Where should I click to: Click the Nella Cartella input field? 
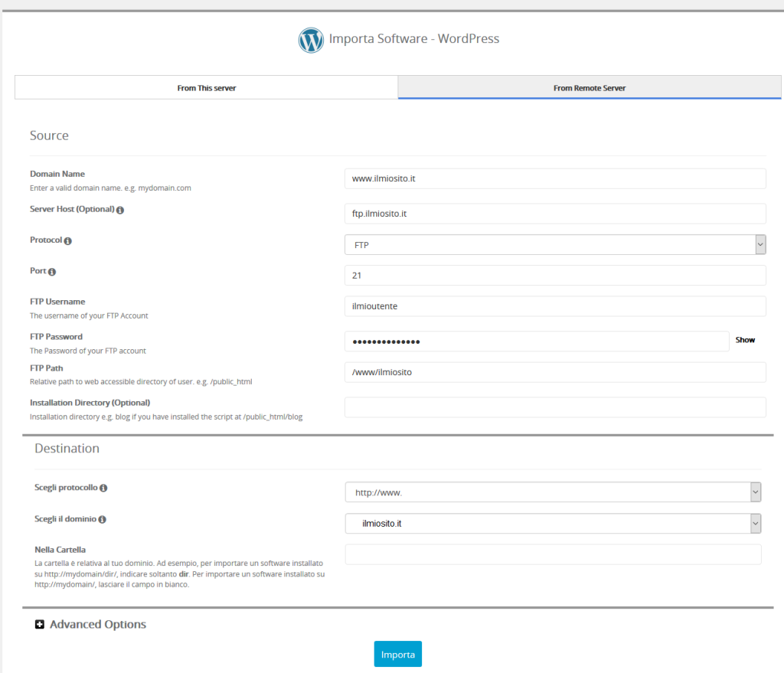tap(553, 554)
